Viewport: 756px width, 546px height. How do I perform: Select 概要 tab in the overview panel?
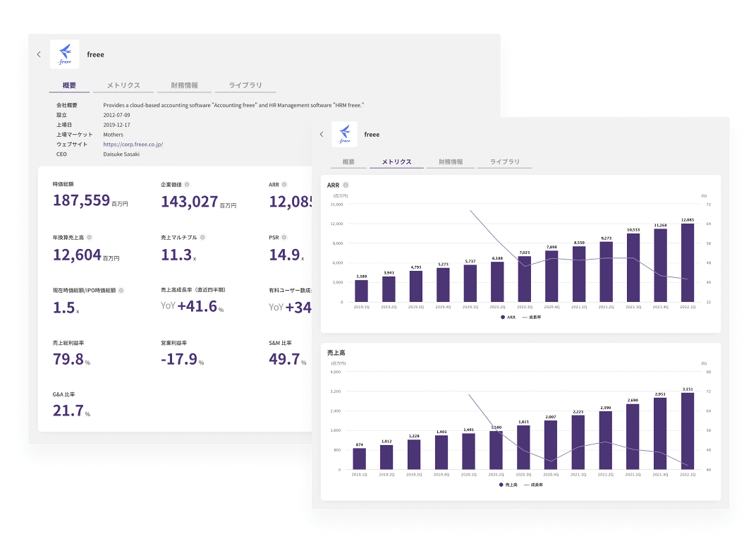click(69, 85)
